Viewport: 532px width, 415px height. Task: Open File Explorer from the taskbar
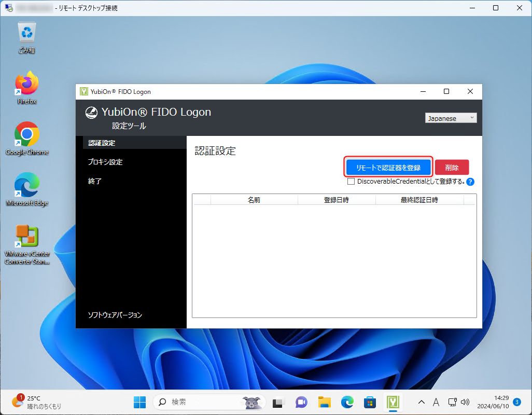click(325, 403)
